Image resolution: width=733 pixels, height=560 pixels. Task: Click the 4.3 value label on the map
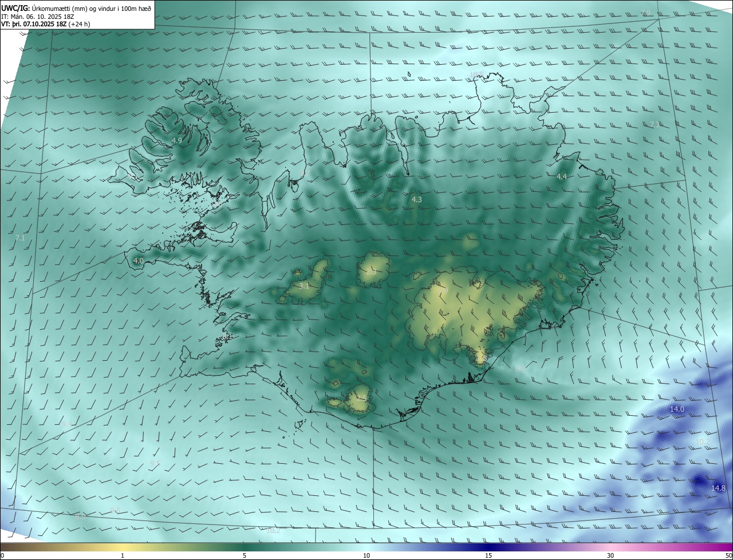click(417, 199)
